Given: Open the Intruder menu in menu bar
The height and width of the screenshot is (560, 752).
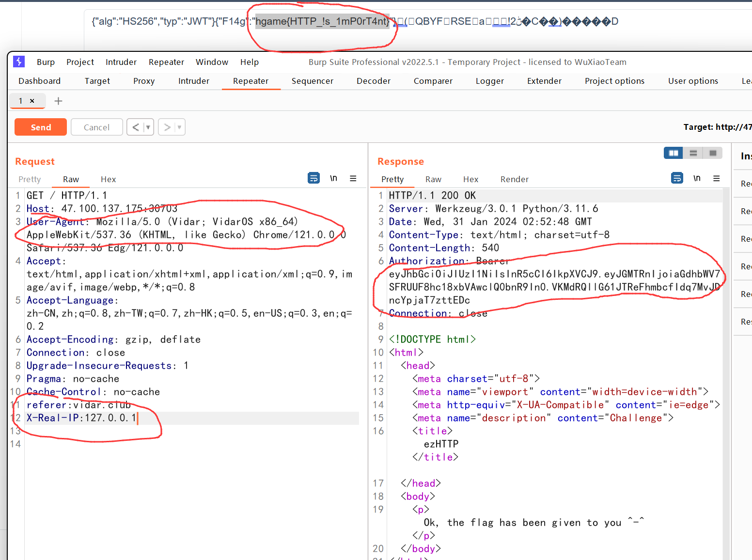Looking at the screenshot, I should tap(121, 62).
